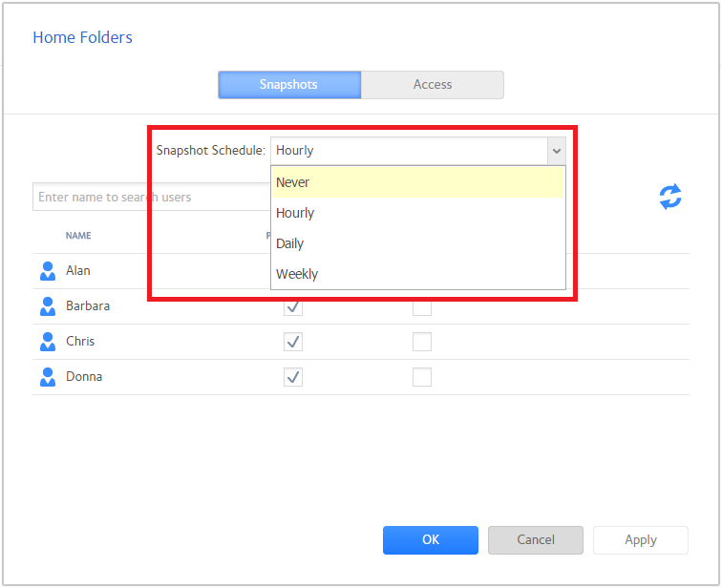The height and width of the screenshot is (588, 722).
Task: Select the Alan user name
Action: point(78,270)
